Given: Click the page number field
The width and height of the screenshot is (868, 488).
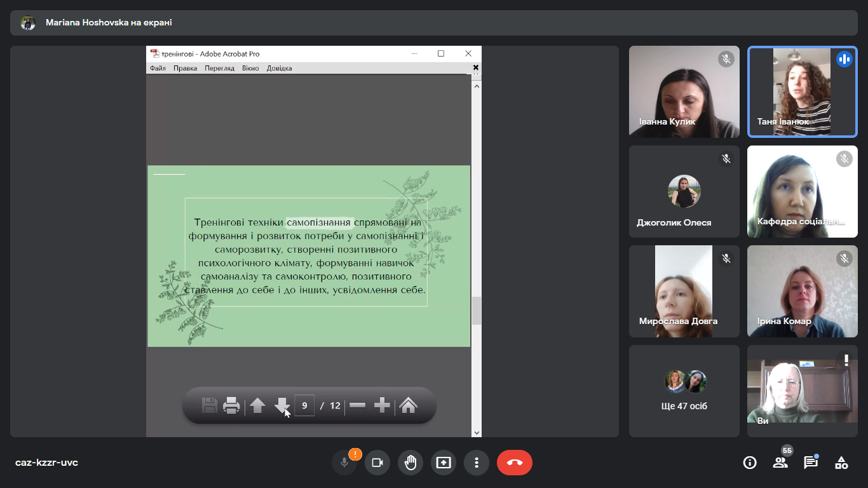Looking at the screenshot, I should coord(304,405).
